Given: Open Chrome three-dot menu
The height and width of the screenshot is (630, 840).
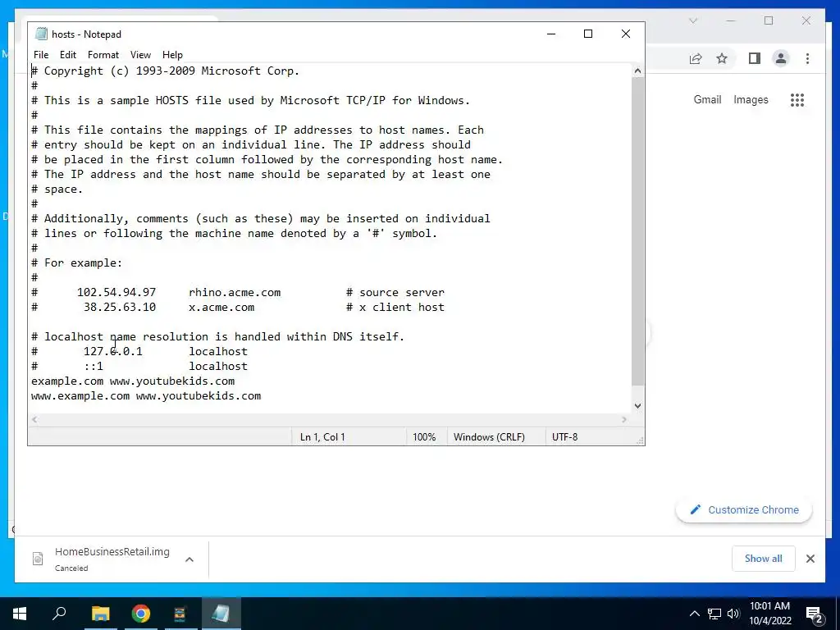Looking at the screenshot, I should pos(807,58).
